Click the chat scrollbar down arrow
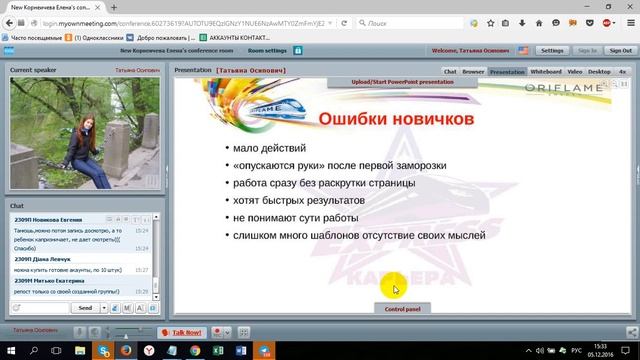640x360 pixels. coord(156,297)
